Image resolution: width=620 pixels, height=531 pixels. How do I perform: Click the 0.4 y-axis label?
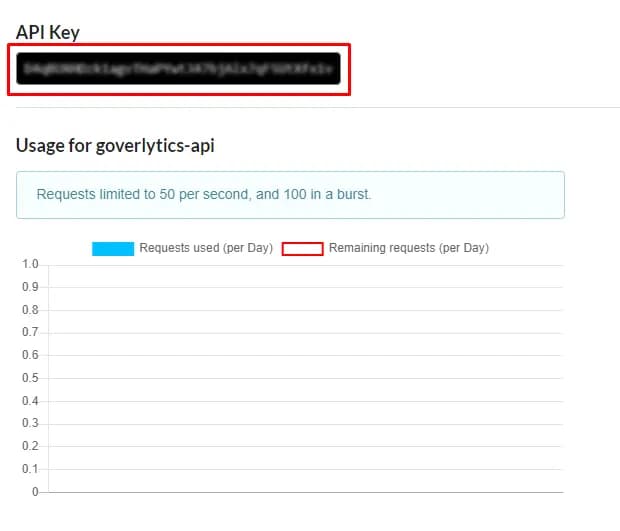coord(30,401)
